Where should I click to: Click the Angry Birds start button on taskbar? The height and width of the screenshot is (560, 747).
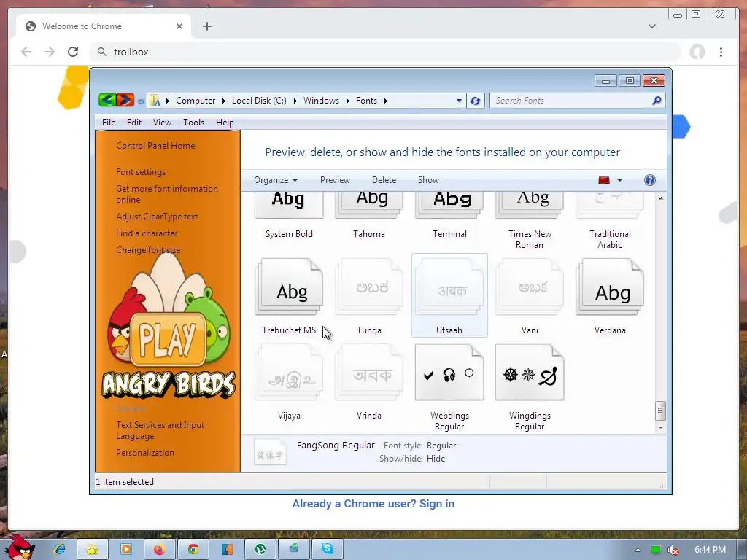pos(19,547)
